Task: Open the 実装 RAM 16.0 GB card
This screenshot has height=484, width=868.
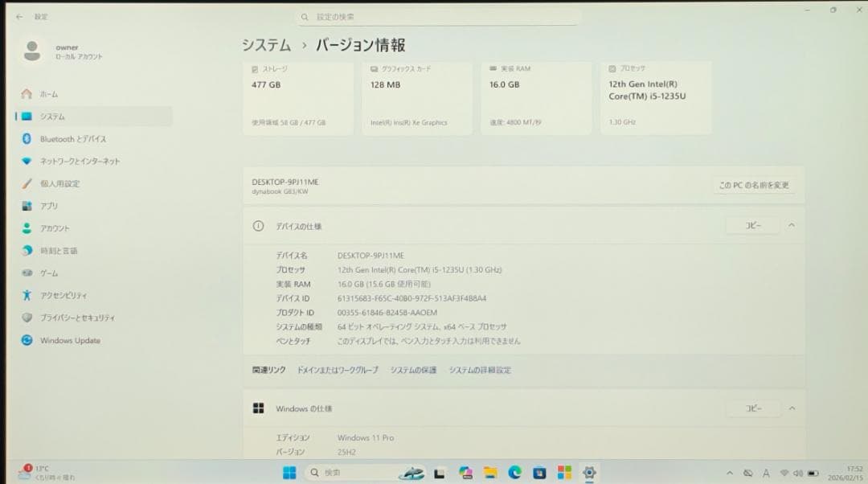Action: pyautogui.click(x=536, y=97)
